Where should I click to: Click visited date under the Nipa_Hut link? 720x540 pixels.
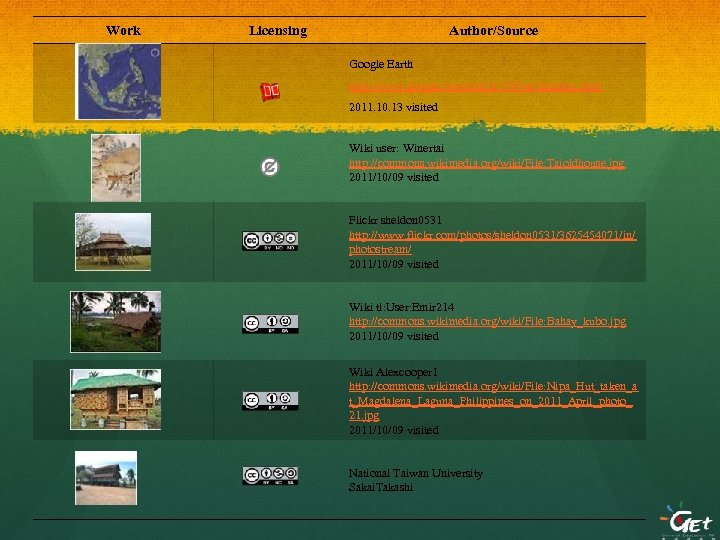click(394, 430)
